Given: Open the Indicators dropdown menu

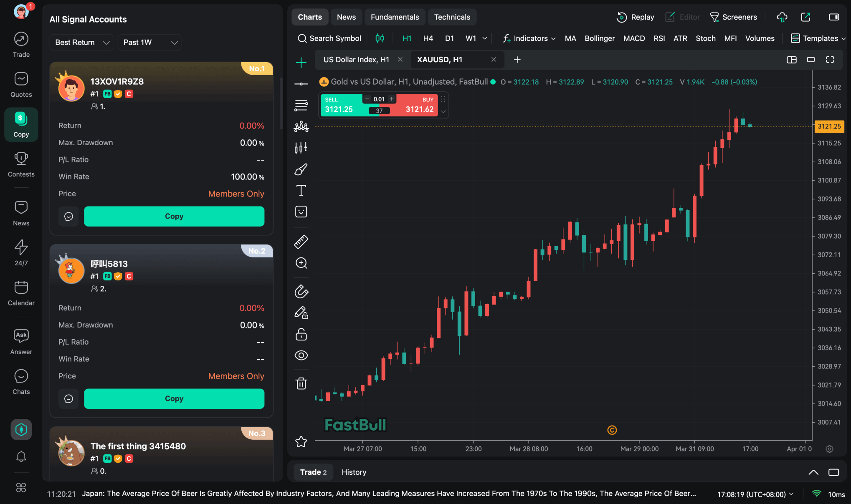Looking at the screenshot, I should (x=529, y=38).
